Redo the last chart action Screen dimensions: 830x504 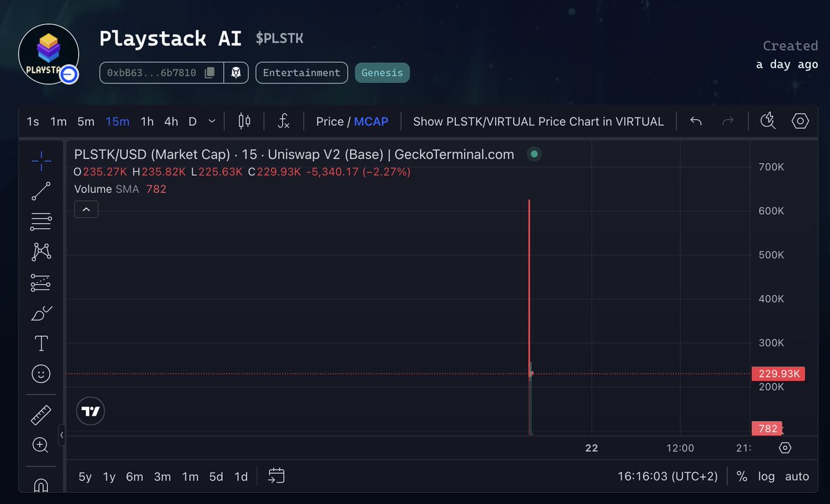[x=728, y=121]
